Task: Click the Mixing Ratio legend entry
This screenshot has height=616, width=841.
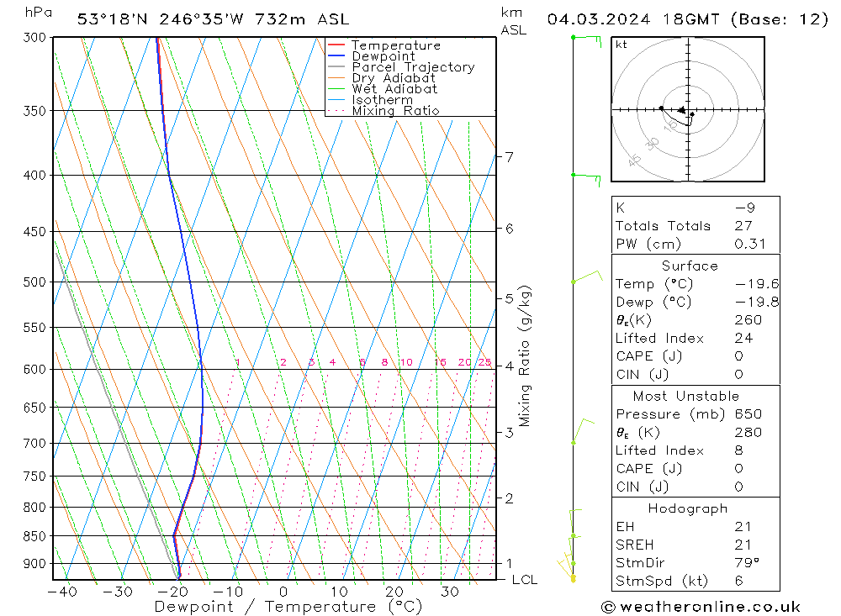Action: [x=383, y=111]
